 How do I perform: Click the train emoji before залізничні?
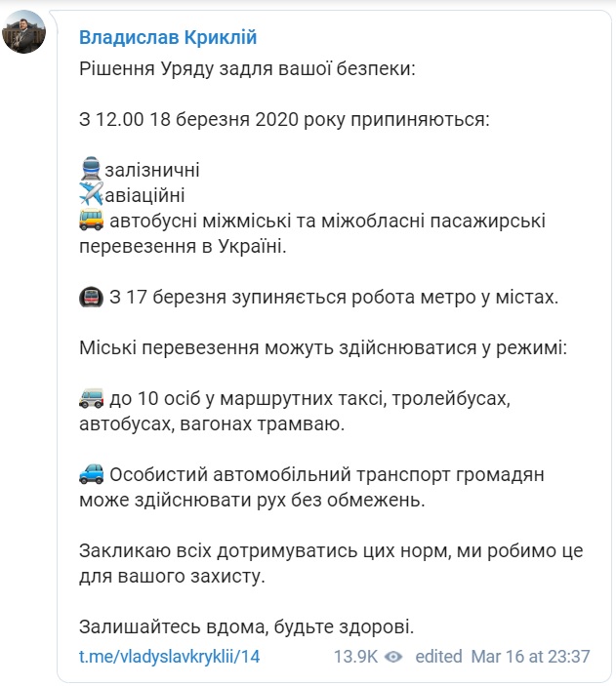click(91, 169)
